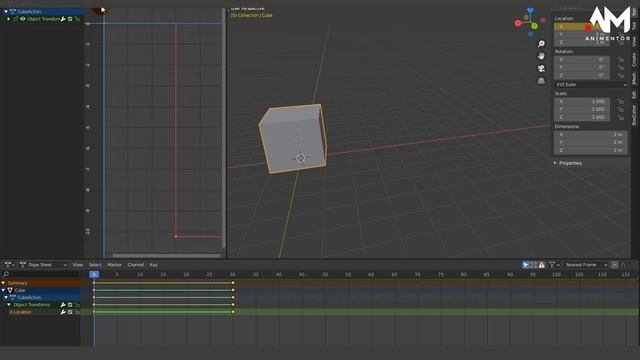The width and height of the screenshot is (640, 360).
Task: Toggle lock icon for Rotation X
Action: (x=621, y=60)
